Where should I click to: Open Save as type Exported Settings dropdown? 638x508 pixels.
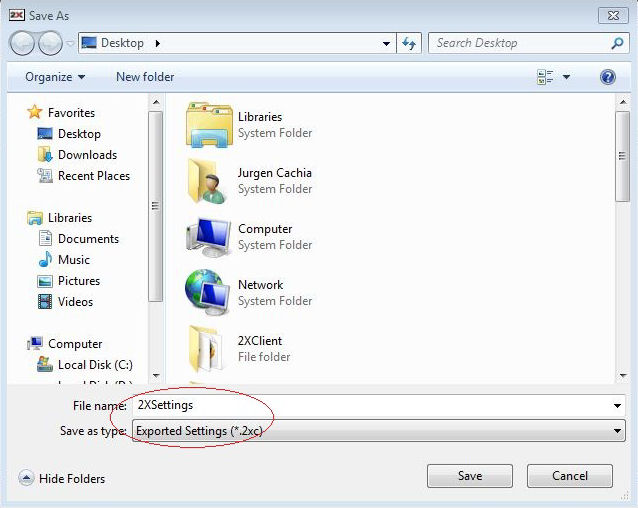pyautogui.click(x=378, y=431)
